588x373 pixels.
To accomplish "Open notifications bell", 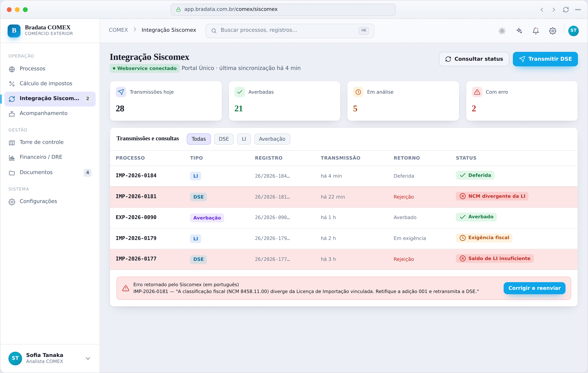I will pos(536,31).
